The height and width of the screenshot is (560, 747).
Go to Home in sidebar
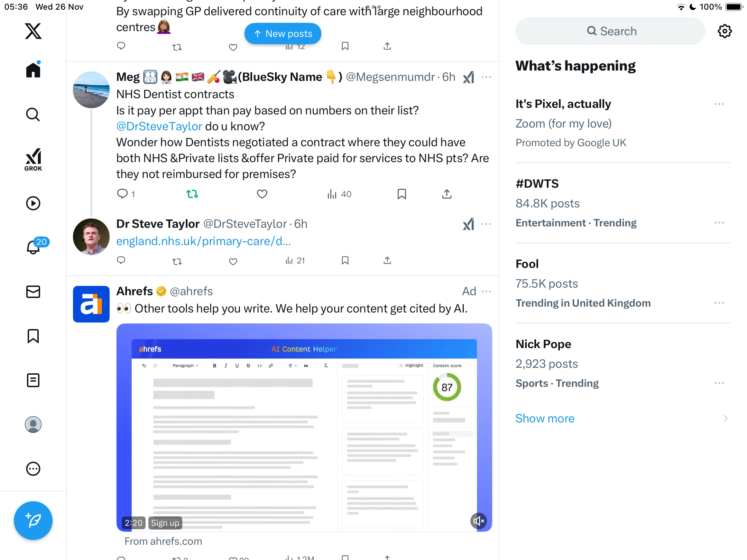click(33, 70)
